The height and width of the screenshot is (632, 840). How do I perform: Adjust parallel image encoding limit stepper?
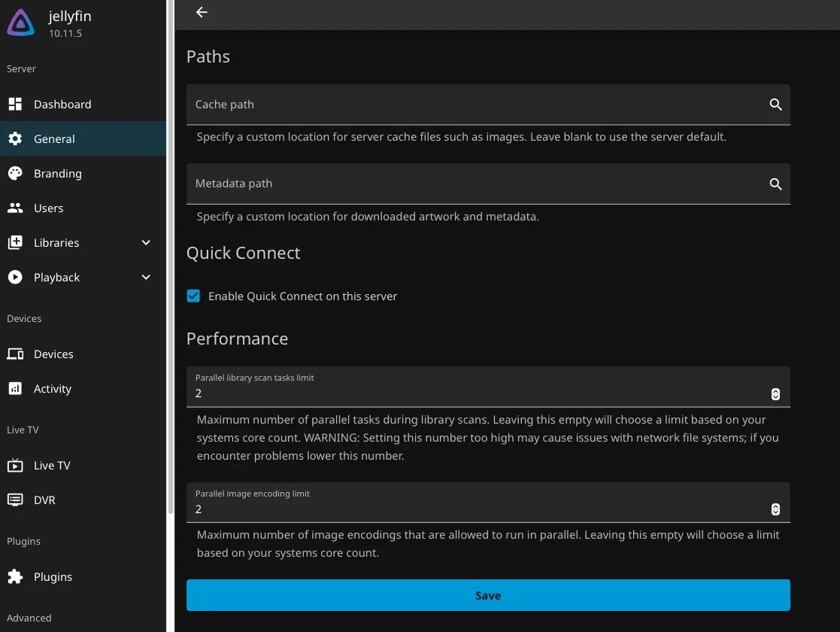click(x=775, y=509)
